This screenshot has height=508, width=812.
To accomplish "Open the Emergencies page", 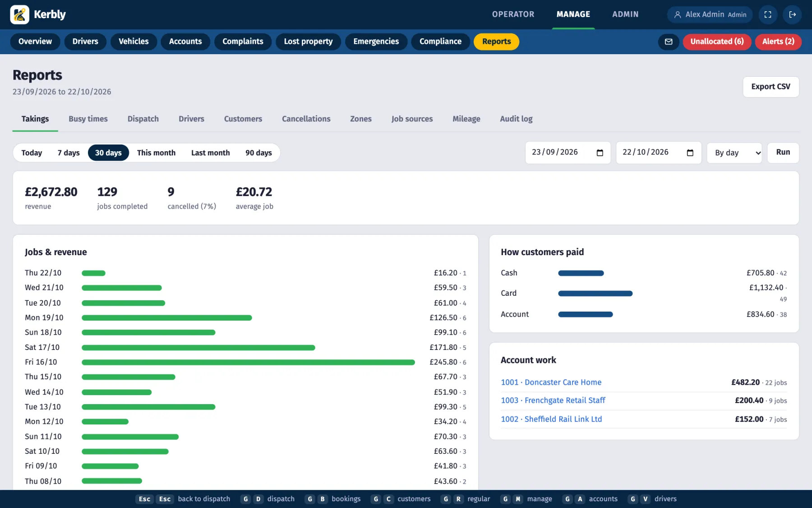I will (376, 42).
